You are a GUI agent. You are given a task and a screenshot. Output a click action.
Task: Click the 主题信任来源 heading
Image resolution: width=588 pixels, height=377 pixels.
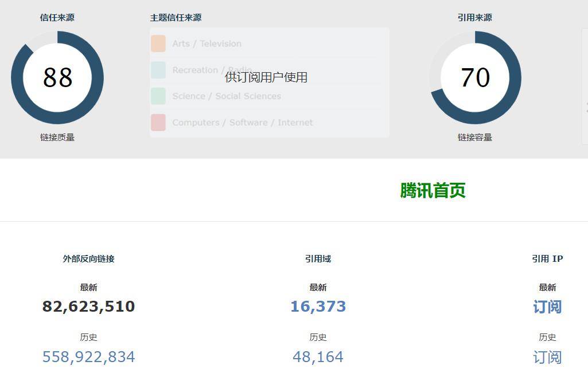[176, 18]
